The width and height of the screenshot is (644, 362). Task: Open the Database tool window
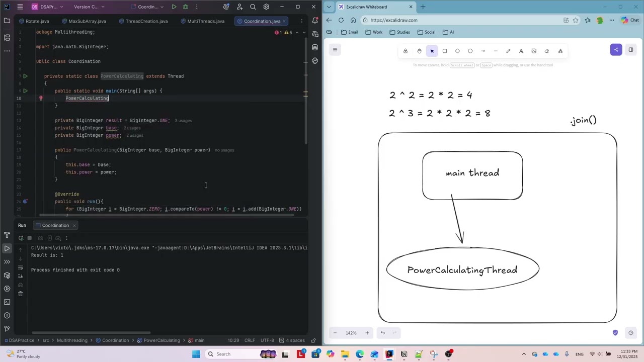click(315, 47)
